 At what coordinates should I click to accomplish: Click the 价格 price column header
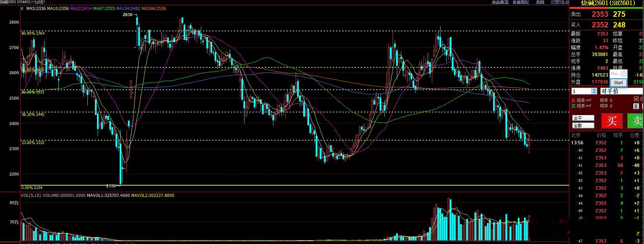(x=601, y=135)
